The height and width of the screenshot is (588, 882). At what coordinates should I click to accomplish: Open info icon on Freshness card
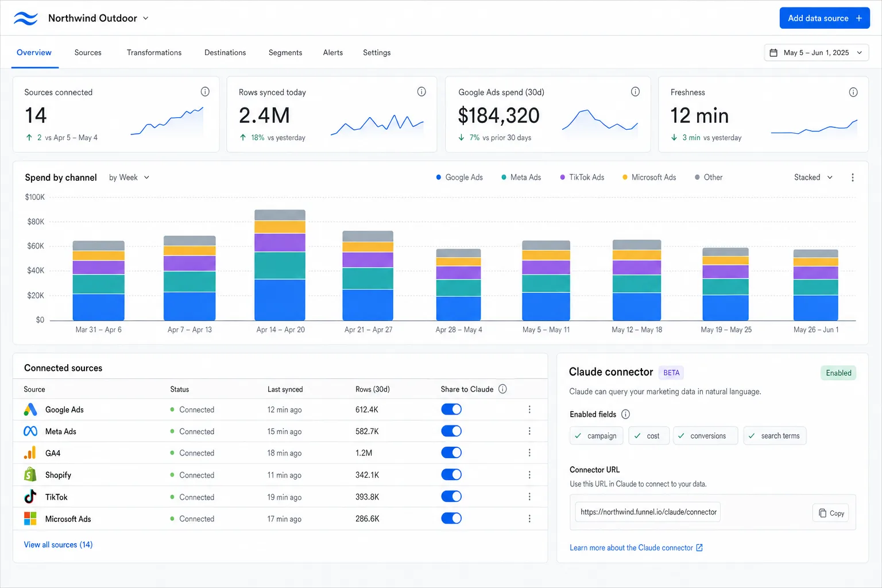click(x=853, y=92)
